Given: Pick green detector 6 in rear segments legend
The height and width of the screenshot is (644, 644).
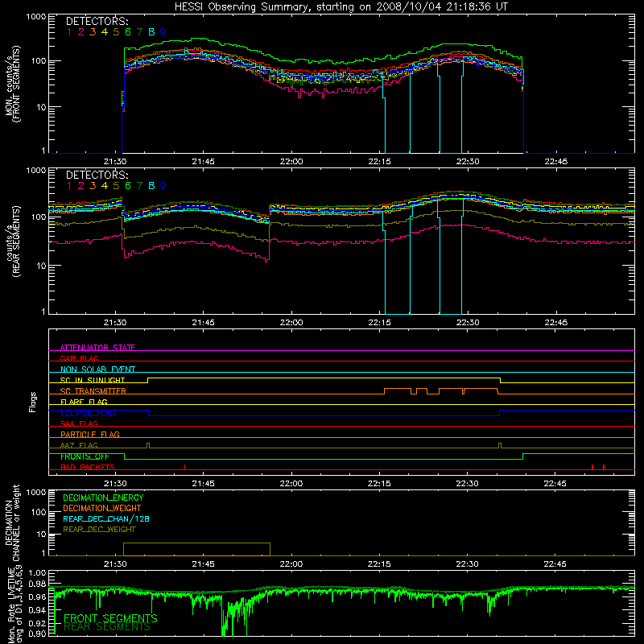Looking at the screenshot, I should click(128, 186).
